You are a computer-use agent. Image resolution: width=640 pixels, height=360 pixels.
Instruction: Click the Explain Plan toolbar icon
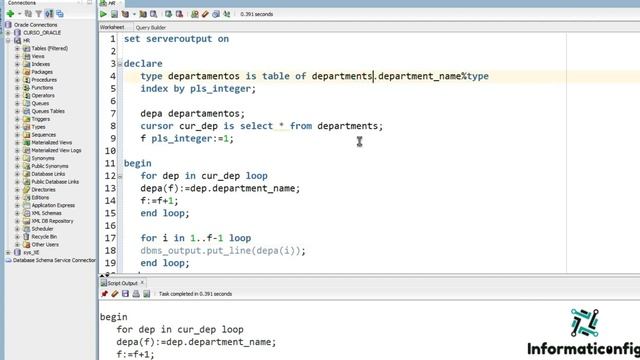coord(125,14)
